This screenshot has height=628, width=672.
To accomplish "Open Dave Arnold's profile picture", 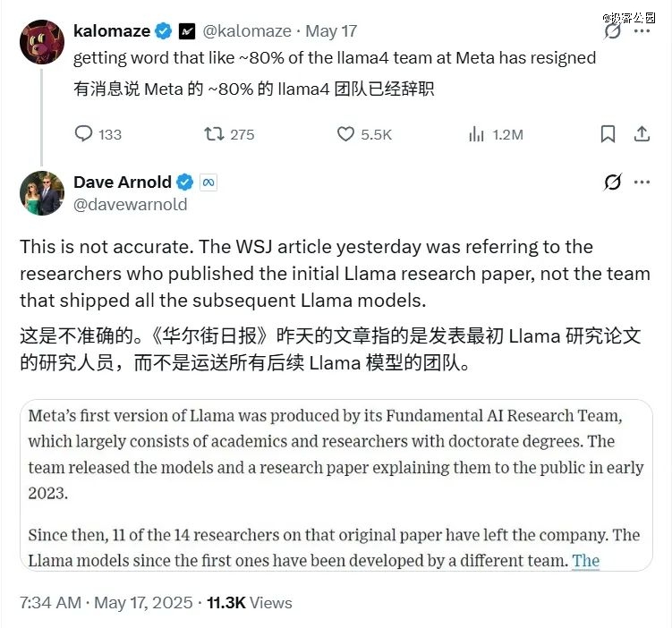I will click(x=41, y=193).
